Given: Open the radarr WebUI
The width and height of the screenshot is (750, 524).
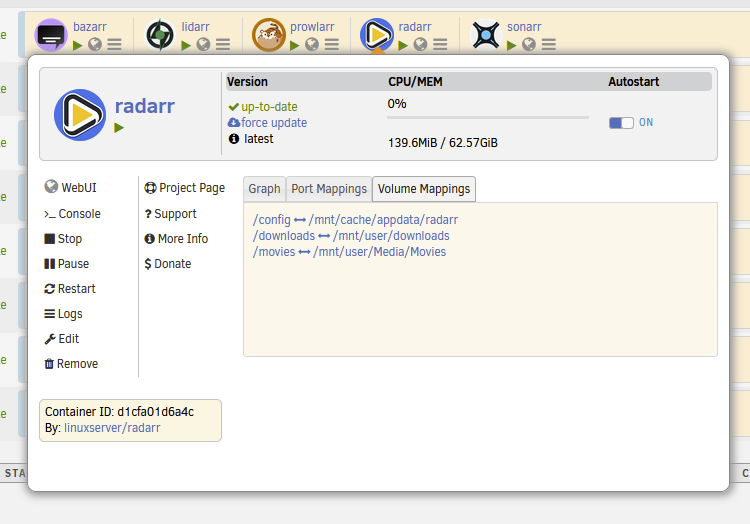Looking at the screenshot, I should tap(71, 187).
